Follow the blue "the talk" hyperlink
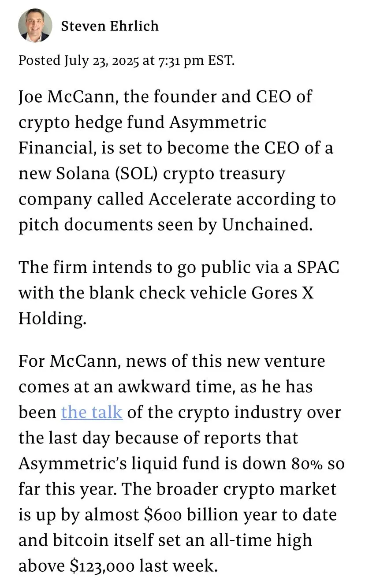The width and height of the screenshot is (365, 588). click(x=92, y=412)
